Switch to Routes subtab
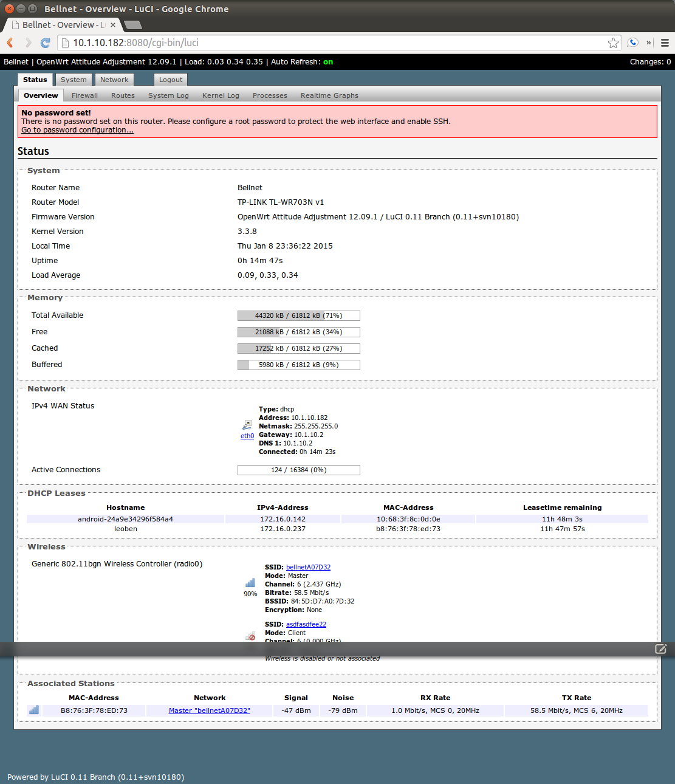This screenshot has width=675, height=784. pos(123,95)
